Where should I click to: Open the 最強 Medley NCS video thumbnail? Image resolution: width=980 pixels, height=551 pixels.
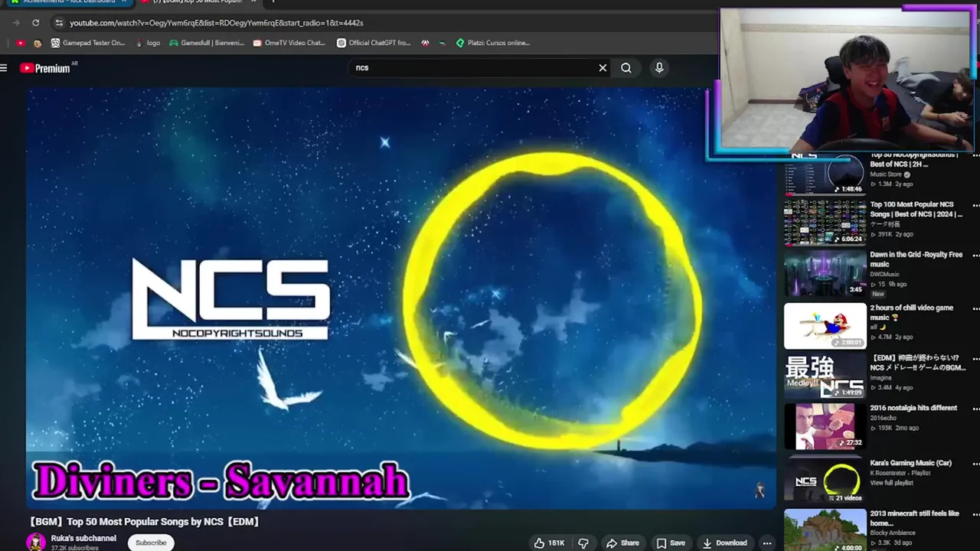(x=825, y=377)
